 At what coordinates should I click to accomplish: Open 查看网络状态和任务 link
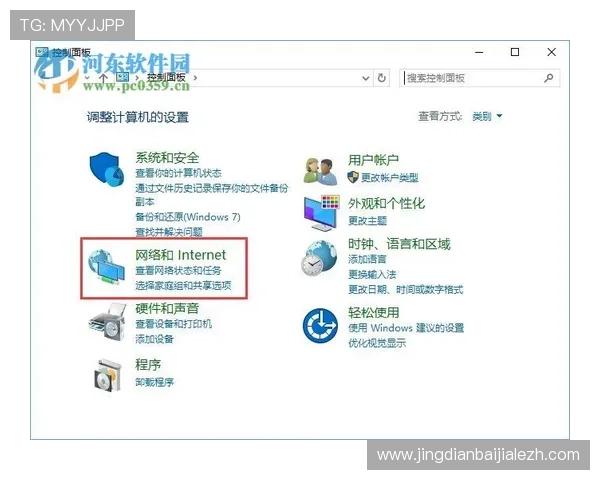pos(178,271)
